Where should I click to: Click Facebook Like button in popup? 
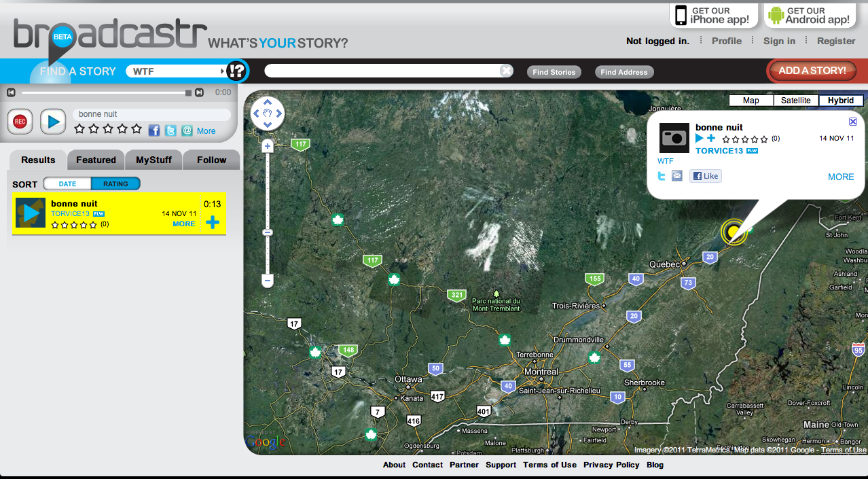pyautogui.click(x=706, y=176)
